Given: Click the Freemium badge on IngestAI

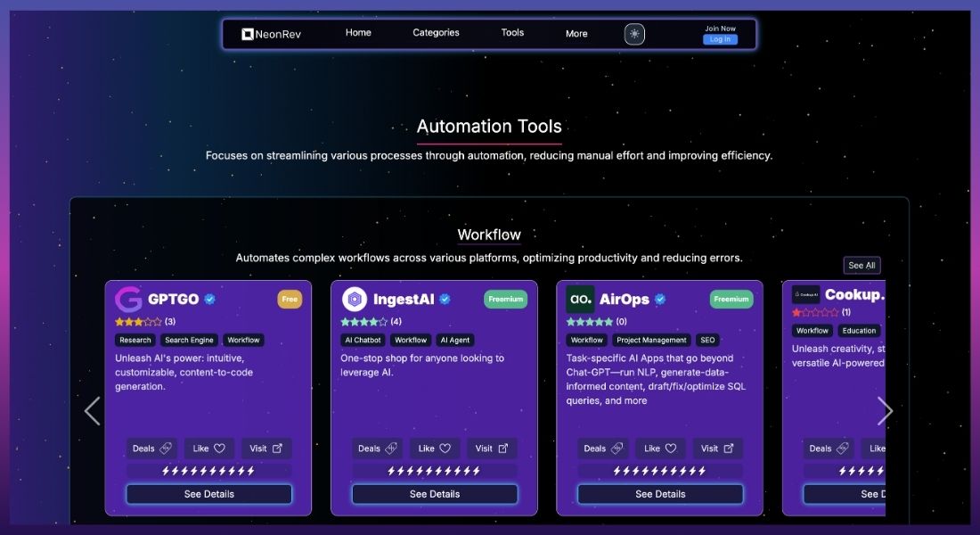Looking at the screenshot, I should point(506,299).
